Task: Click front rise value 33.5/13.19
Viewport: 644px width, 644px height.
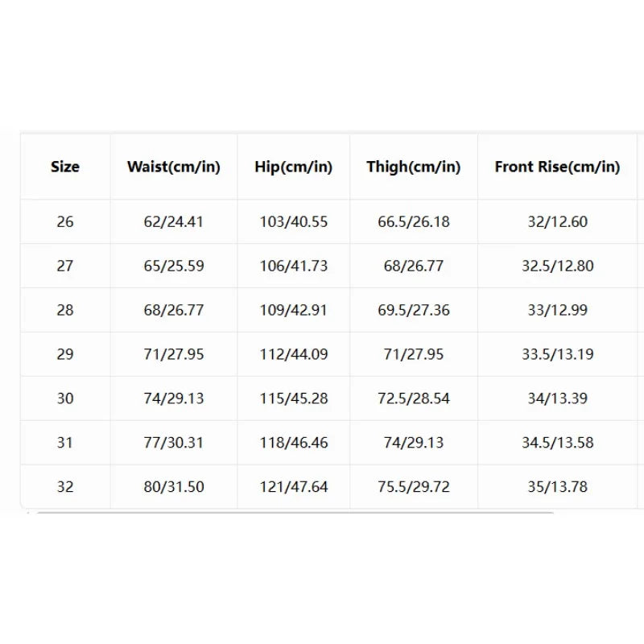Action: pyautogui.click(x=557, y=354)
